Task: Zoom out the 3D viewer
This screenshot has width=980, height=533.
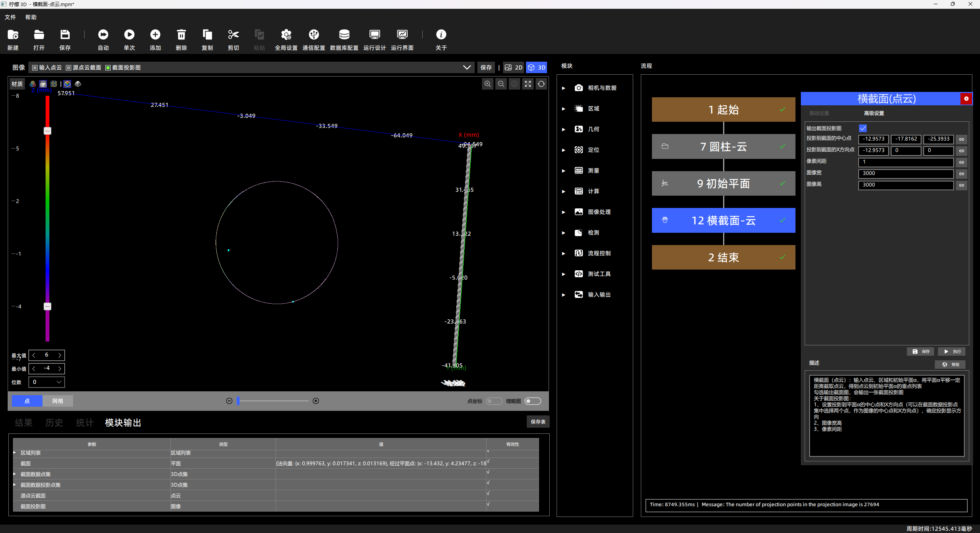Action: (x=501, y=84)
